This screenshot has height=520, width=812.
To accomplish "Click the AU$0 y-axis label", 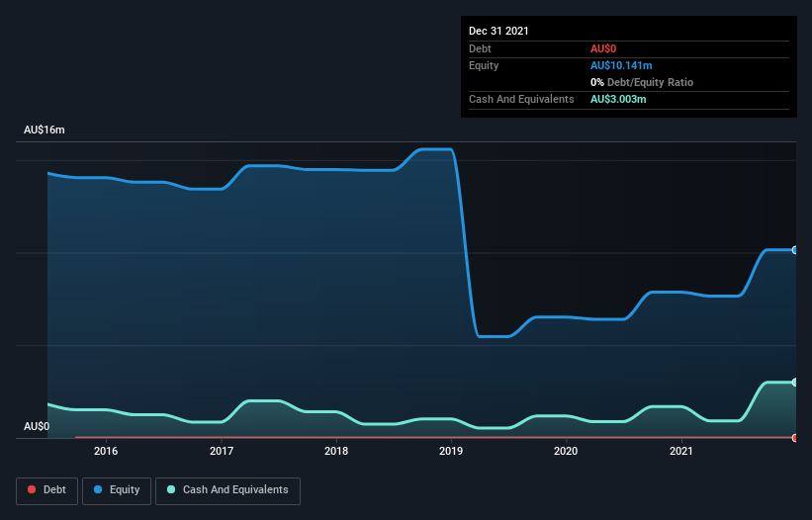I will (x=37, y=426).
